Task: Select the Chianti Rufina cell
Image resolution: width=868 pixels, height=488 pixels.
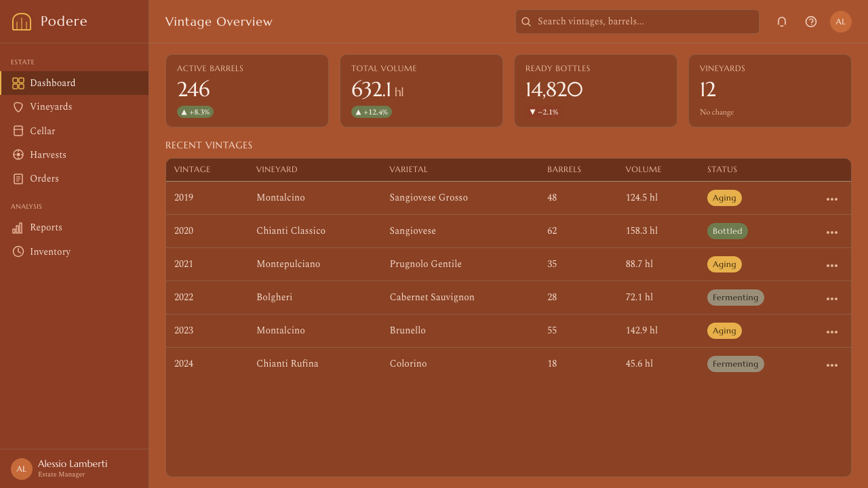Action: (x=288, y=364)
